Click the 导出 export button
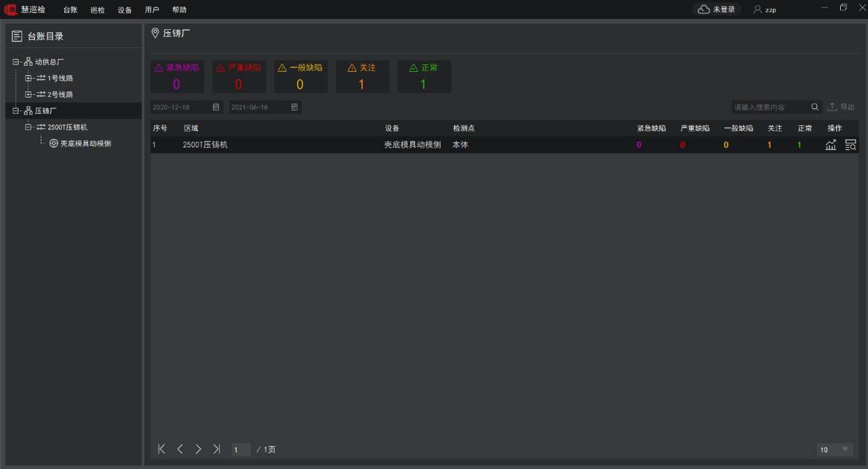Screen dimensions: 868x469 [x=841, y=107]
